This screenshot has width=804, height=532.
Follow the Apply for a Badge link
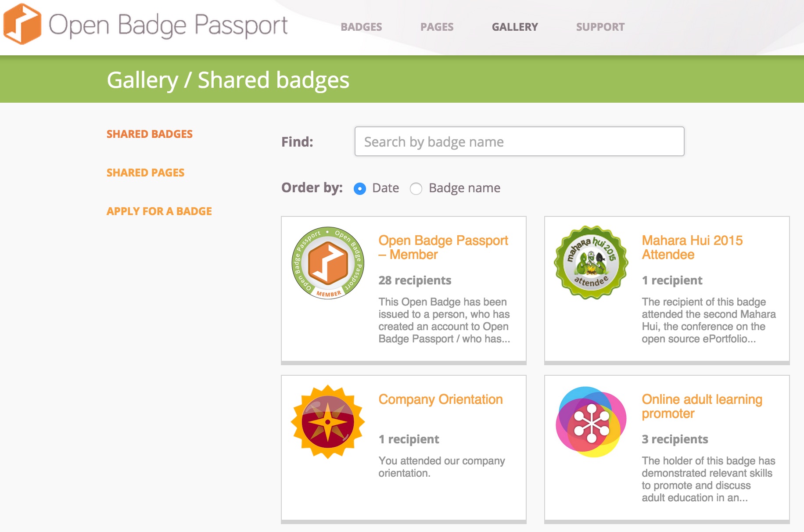(159, 211)
